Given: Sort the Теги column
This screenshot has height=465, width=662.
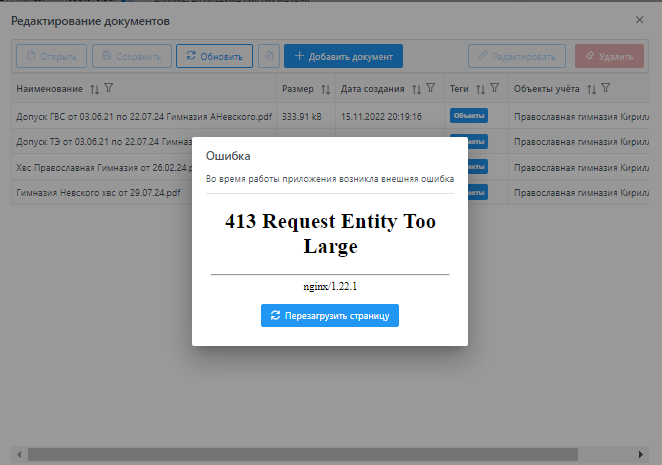Looking at the screenshot, I should 480,89.
